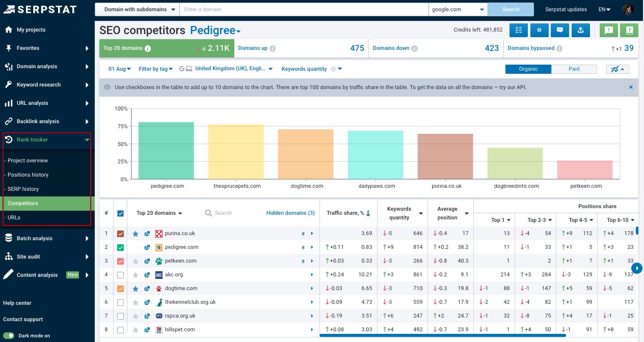Open Positions history menu item
This screenshot has width=644, height=342.
tap(28, 175)
